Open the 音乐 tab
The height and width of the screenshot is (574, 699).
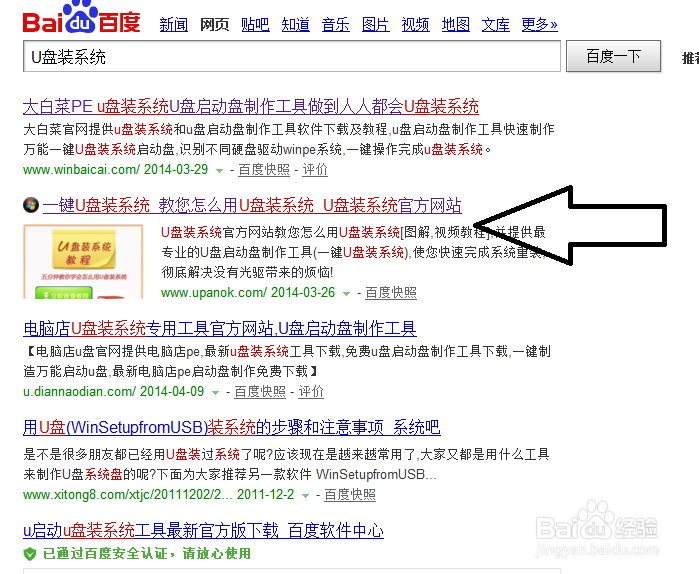coord(335,25)
